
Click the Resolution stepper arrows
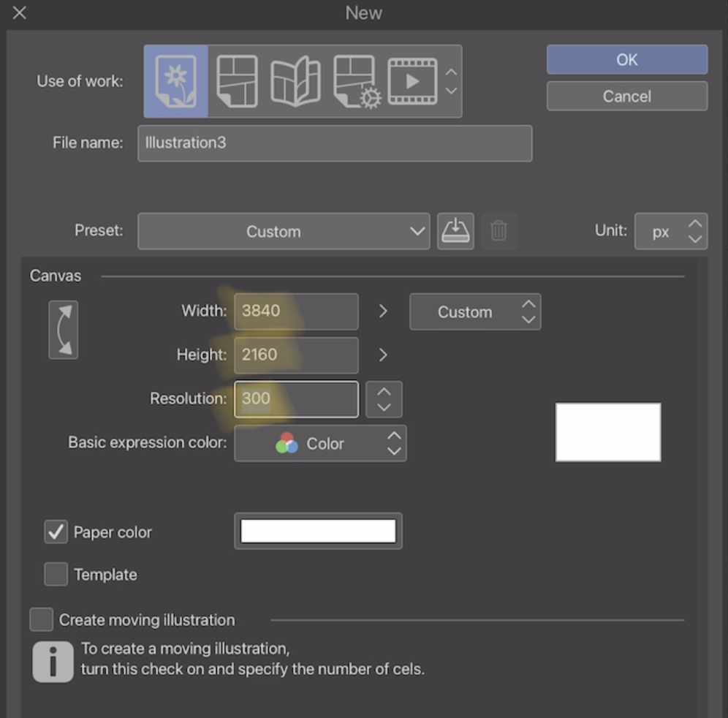(384, 399)
